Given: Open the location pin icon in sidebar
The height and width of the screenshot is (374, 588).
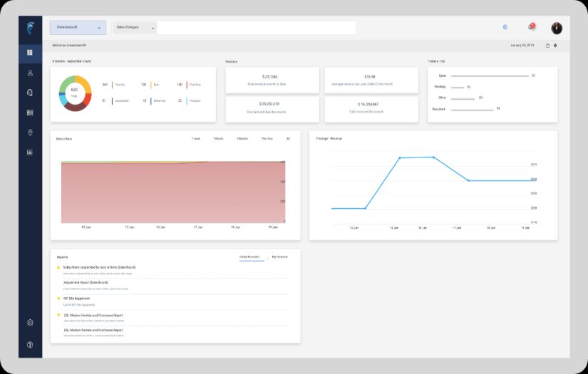Looking at the screenshot, I should 30,133.
